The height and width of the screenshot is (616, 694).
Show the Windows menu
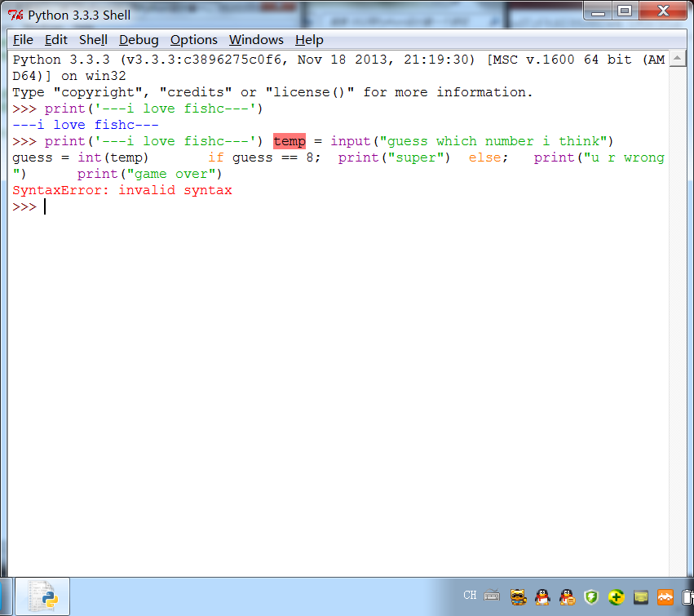[x=256, y=40]
